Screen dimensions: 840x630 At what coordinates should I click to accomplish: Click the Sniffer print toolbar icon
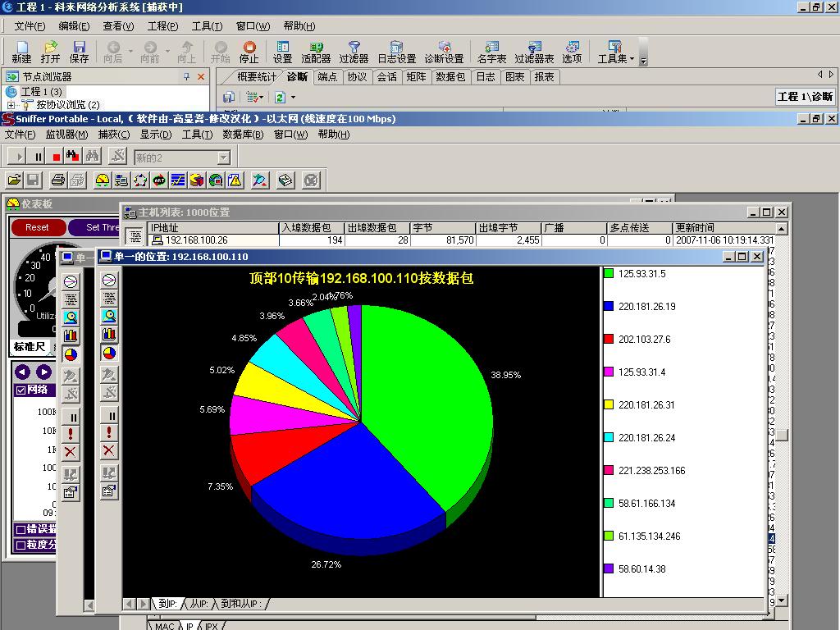(x=58, y=180)
